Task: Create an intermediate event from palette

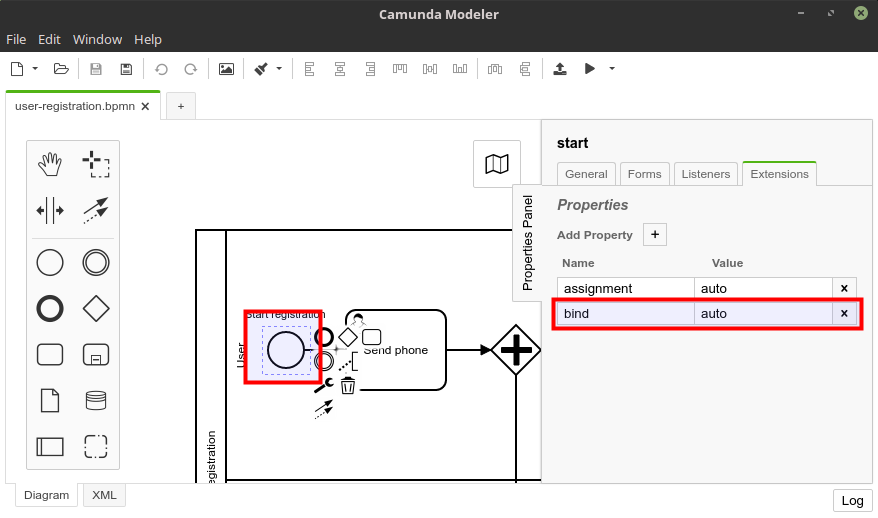Action: click(96, 263)
